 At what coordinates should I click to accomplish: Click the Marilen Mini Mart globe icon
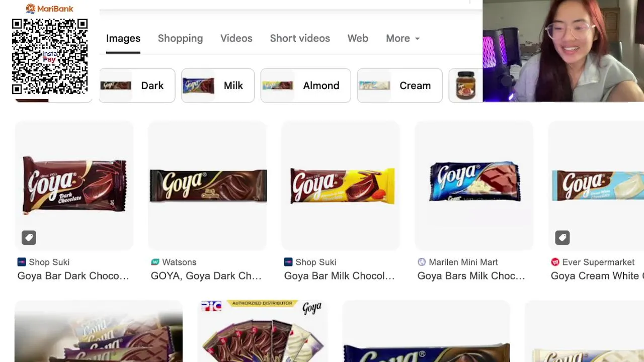422,262
